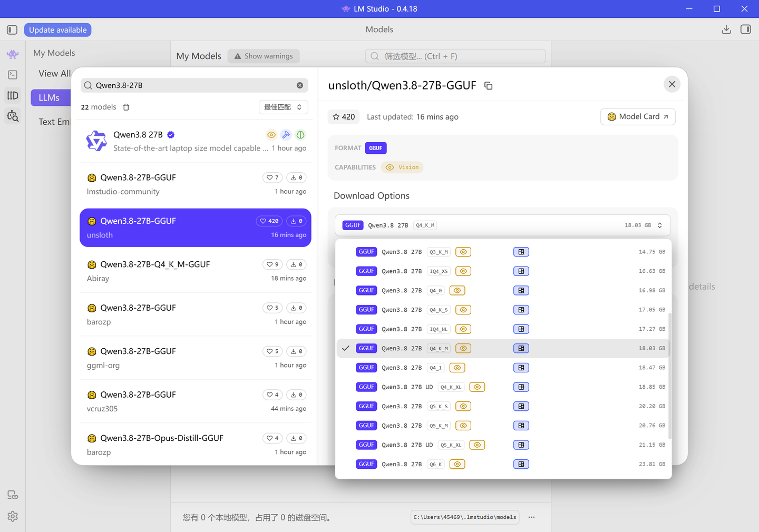Select the ggml-org Qwen3.8-27B-GGUF result
759x532 pixels.
(196, 358)
